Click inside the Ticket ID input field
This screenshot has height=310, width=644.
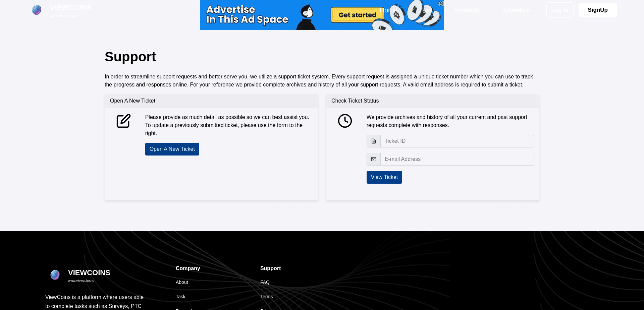coord(457,141)
